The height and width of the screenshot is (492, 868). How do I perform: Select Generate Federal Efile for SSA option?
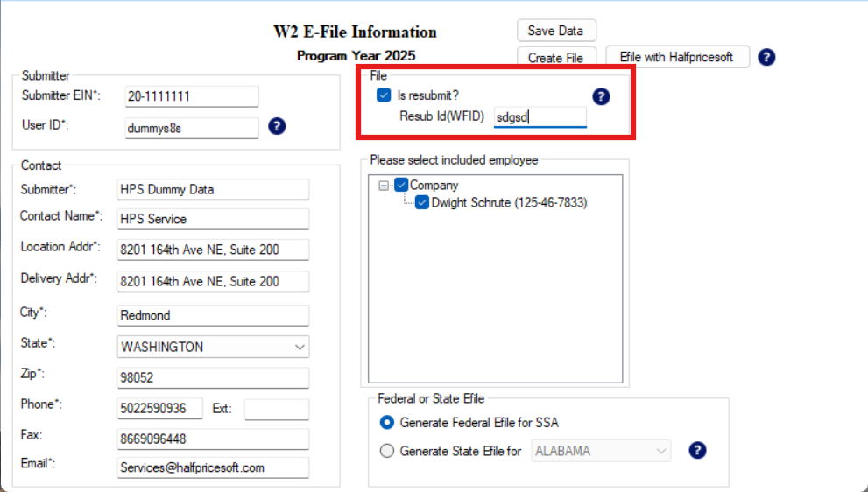tap(386, 423)
